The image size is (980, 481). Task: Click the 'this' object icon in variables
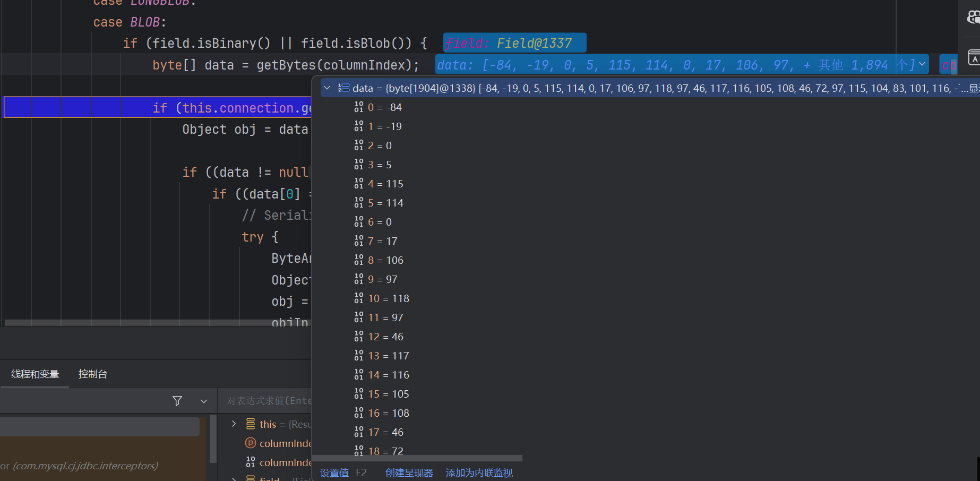click(x=251, y=424)
